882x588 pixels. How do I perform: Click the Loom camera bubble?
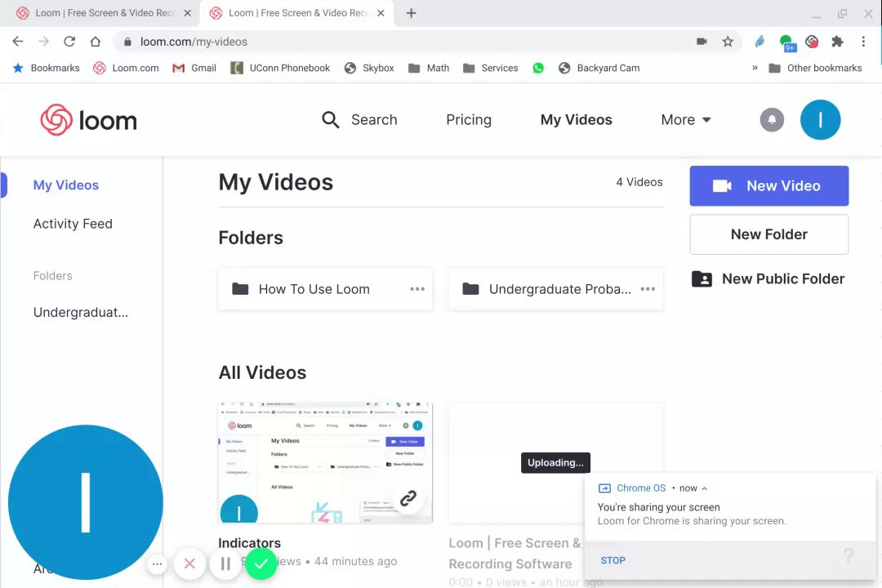click(86, 502)
